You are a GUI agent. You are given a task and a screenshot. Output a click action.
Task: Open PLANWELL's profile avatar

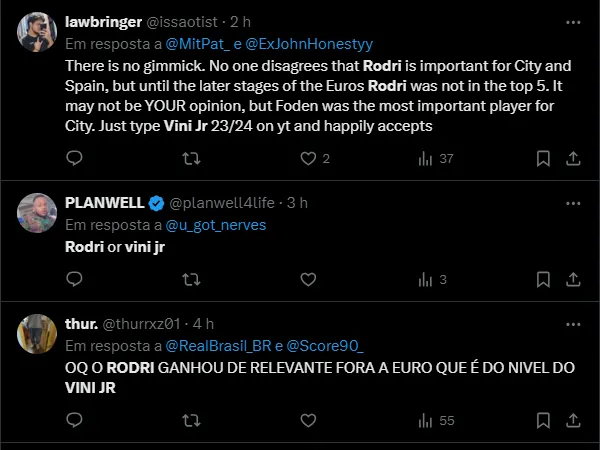tap(37, 213)
